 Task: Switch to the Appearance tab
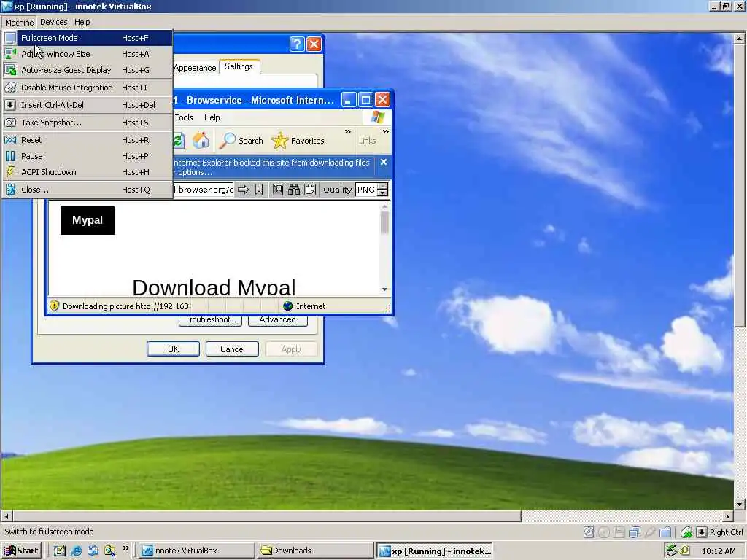[x=195, y=68]
